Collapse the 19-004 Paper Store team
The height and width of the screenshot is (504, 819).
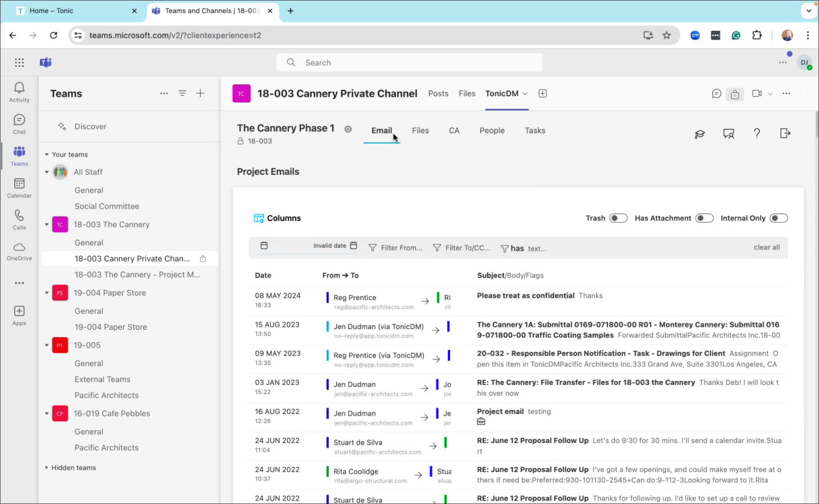point(47,293)
